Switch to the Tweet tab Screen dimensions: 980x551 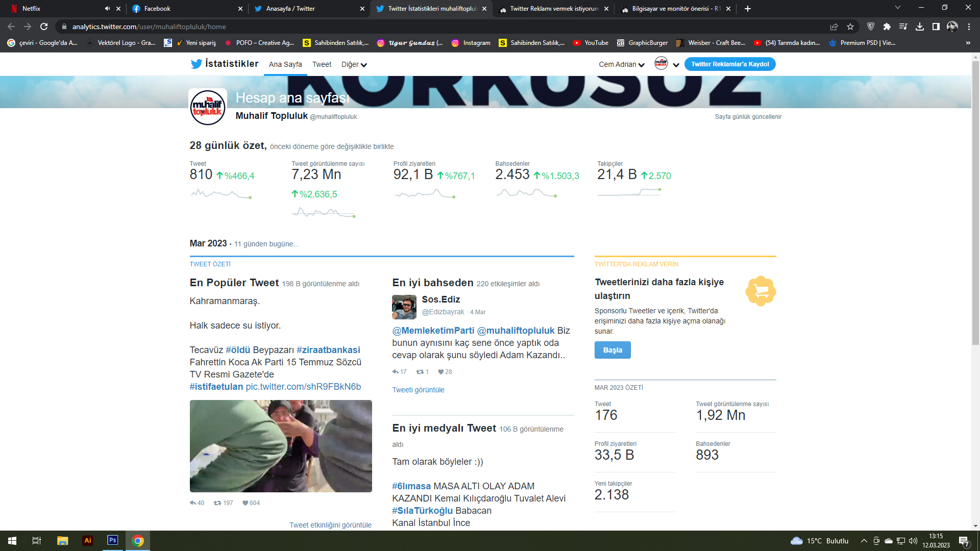click(x=322, y=64)
